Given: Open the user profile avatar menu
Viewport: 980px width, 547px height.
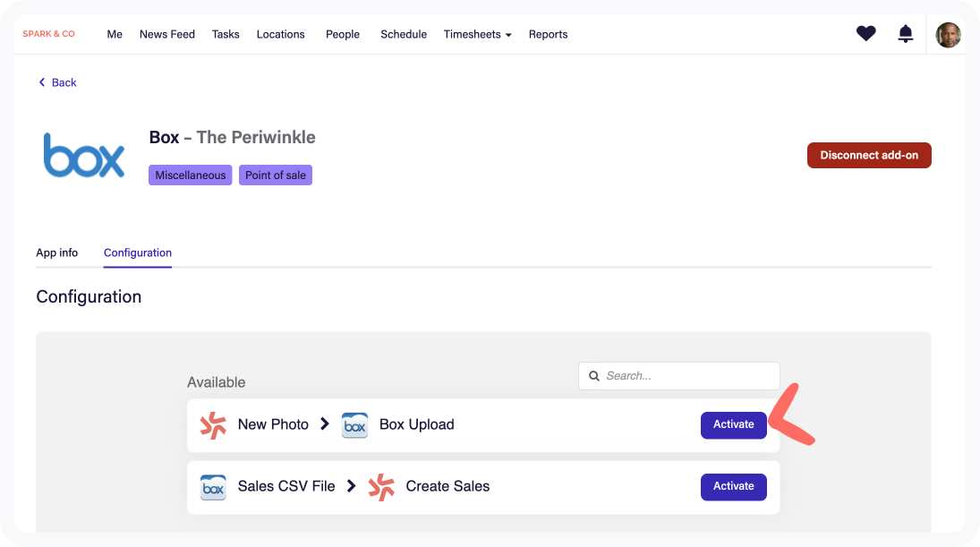Looking at the screenshot, I should [948, 35].
